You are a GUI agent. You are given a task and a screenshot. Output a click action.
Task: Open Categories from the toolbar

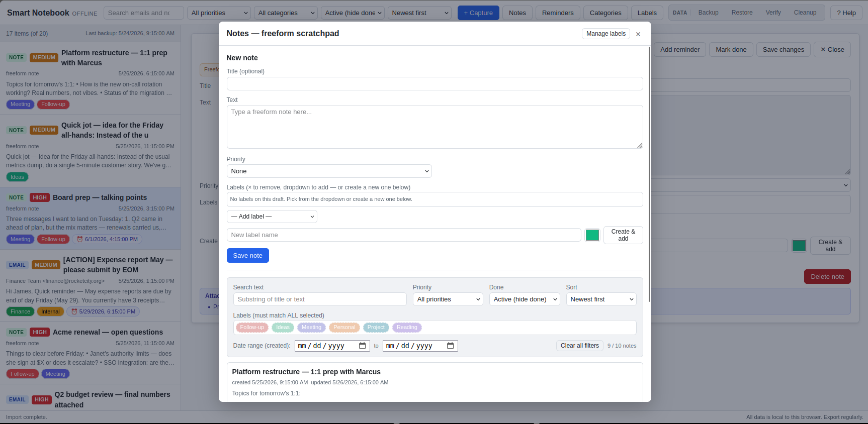(605, 13)
